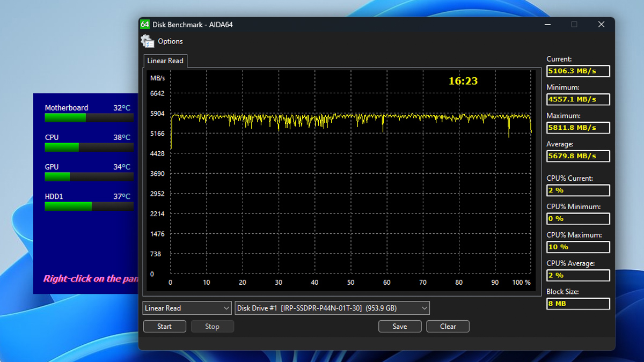
Task: Click the 6642 axis value on graph
Action: tap(157, 93)
